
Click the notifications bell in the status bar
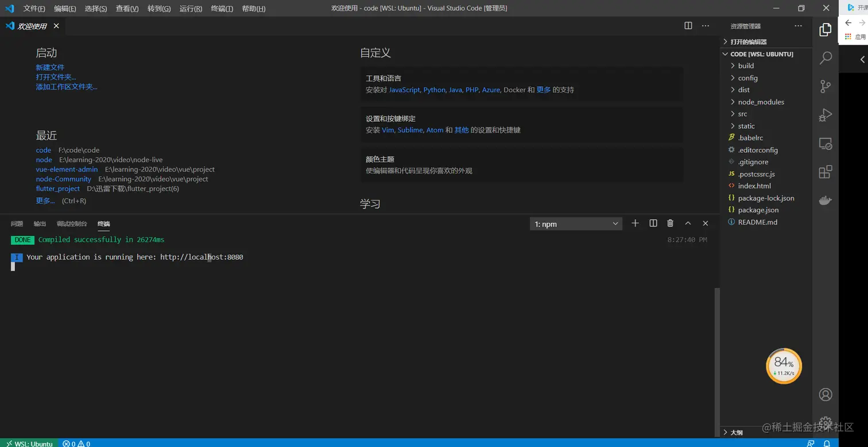pyautogui.click(x=827, y=444)
